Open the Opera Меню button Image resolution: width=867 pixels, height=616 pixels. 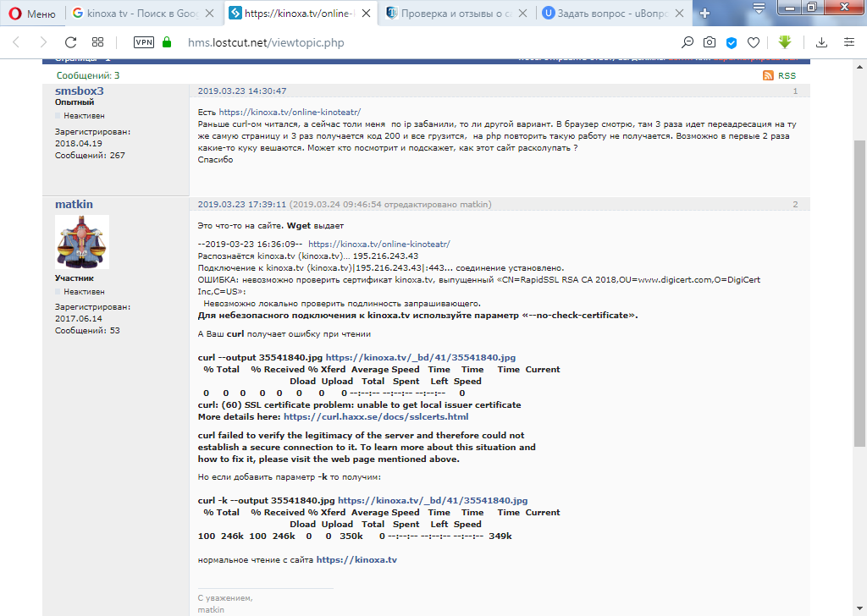point(31,14)
